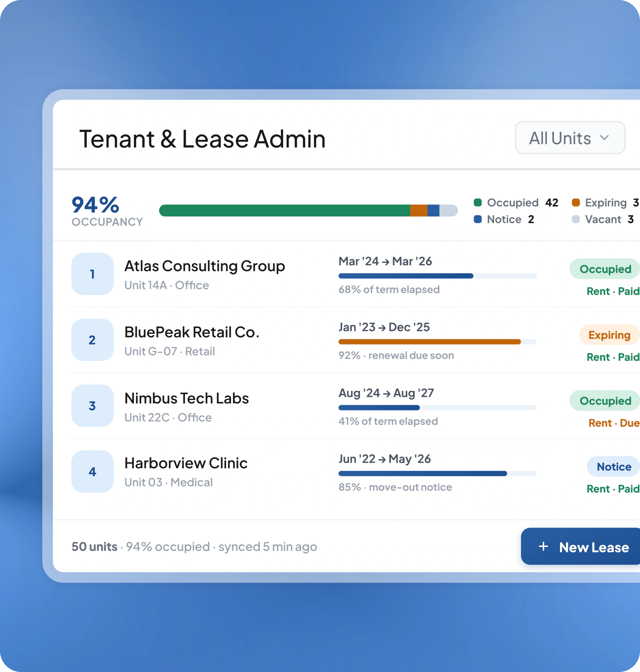Click 50 units footer summary

tap(95, 546)
